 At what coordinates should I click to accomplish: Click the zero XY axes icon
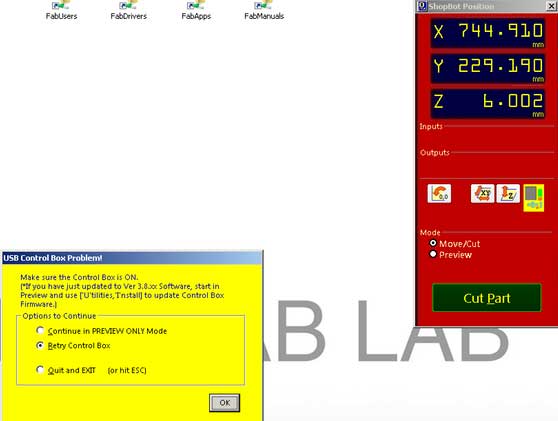pos(482,194)
